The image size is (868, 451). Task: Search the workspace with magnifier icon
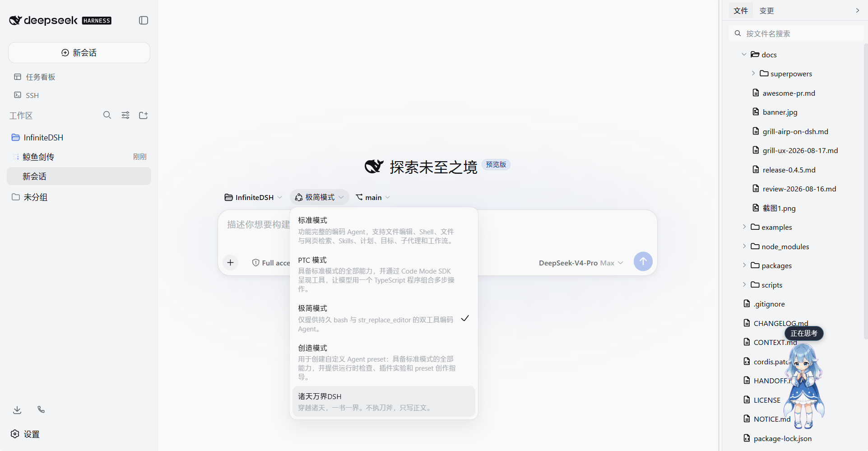click(x=107, y=115)
